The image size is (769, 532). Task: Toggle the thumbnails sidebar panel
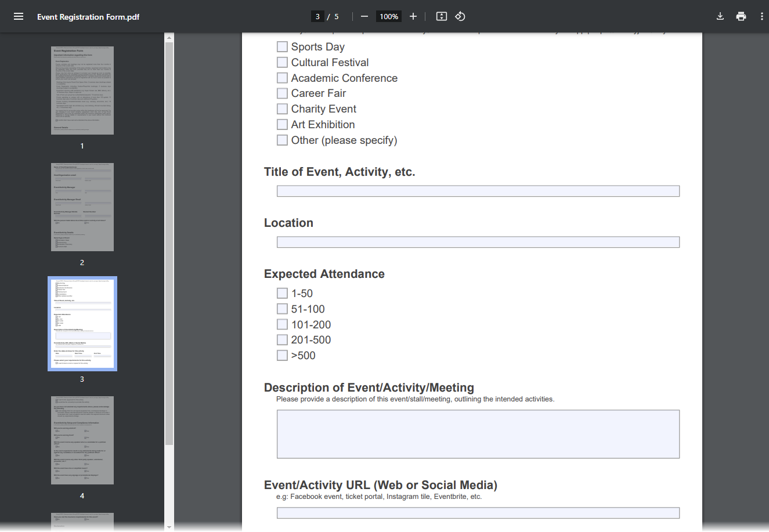(x=19, y=16)
